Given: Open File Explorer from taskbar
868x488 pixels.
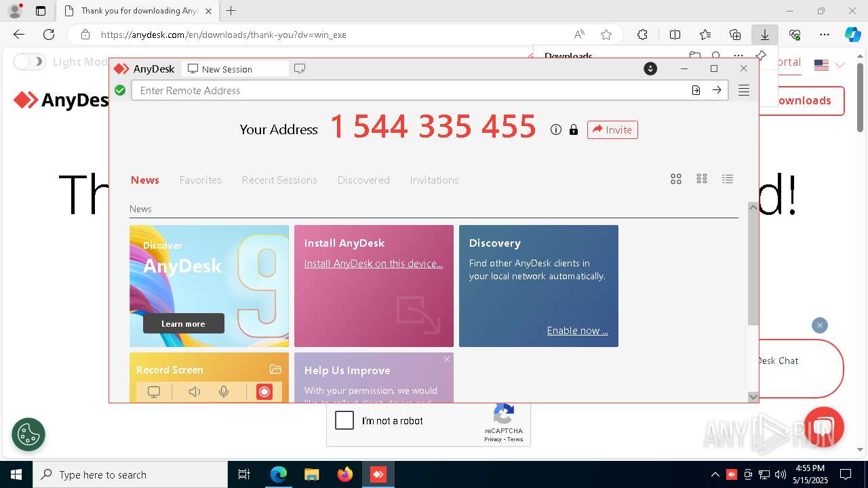Looking at the screenshot, I should (312, 474).
